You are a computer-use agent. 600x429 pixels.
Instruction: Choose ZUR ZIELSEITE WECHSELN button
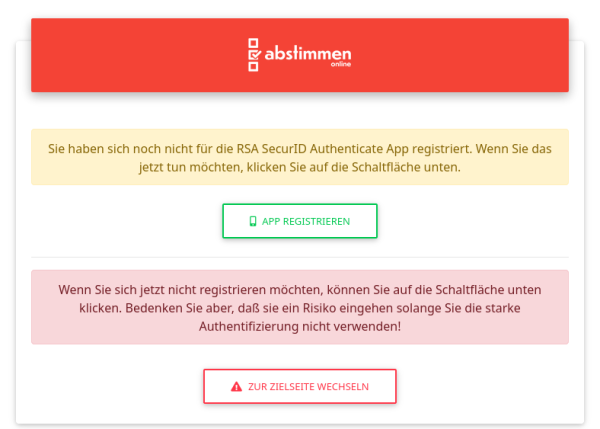[x=300, y=386]
